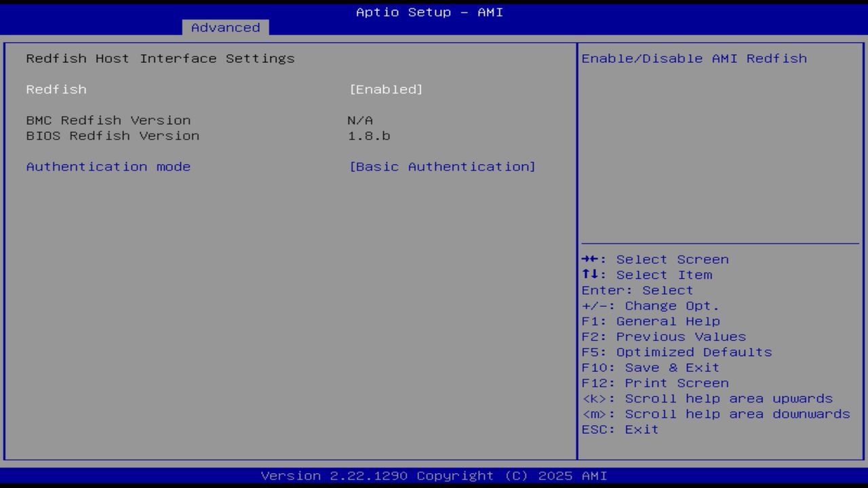Click F1: General Help entry
Image resolution: width=868 pixels, height=488 pixels.
651,321
